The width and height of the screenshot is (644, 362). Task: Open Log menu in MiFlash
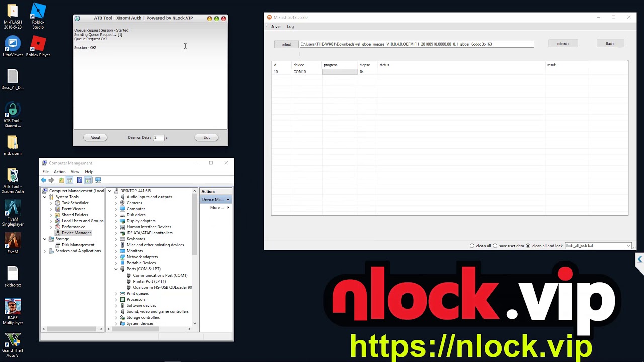tap(290, 26)
